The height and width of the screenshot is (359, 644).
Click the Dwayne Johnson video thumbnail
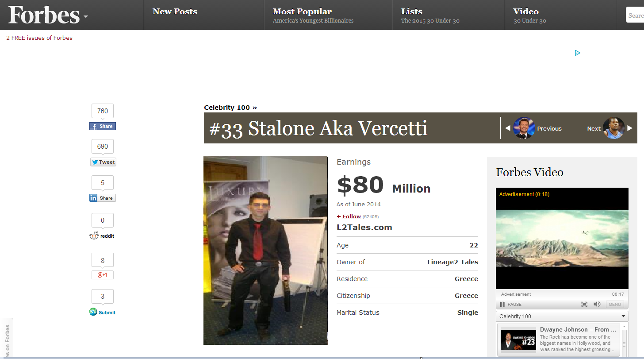[518, 340]
